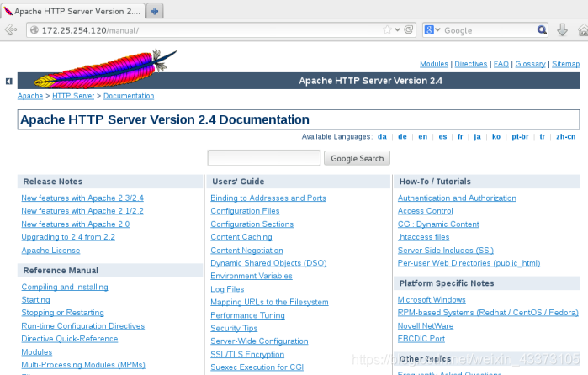The width and height of the screenshot is (588, 375).
Task: Select the de language link
Action: coord(402,136)
